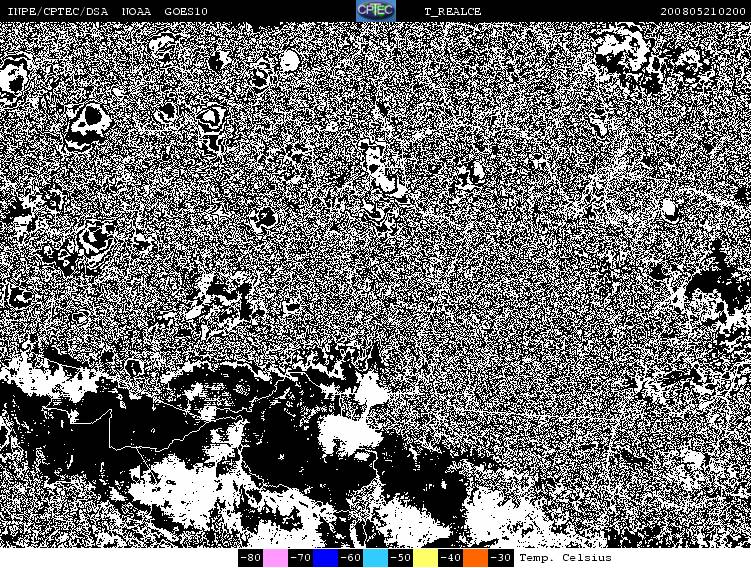The width and height of the screenshot is (751, 568).
Task: Pick the pink legend color swatch
Action: pos(275,558)
